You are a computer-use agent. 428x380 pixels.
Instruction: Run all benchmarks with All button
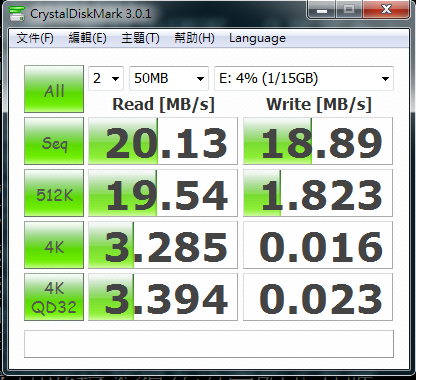point(54,89)
